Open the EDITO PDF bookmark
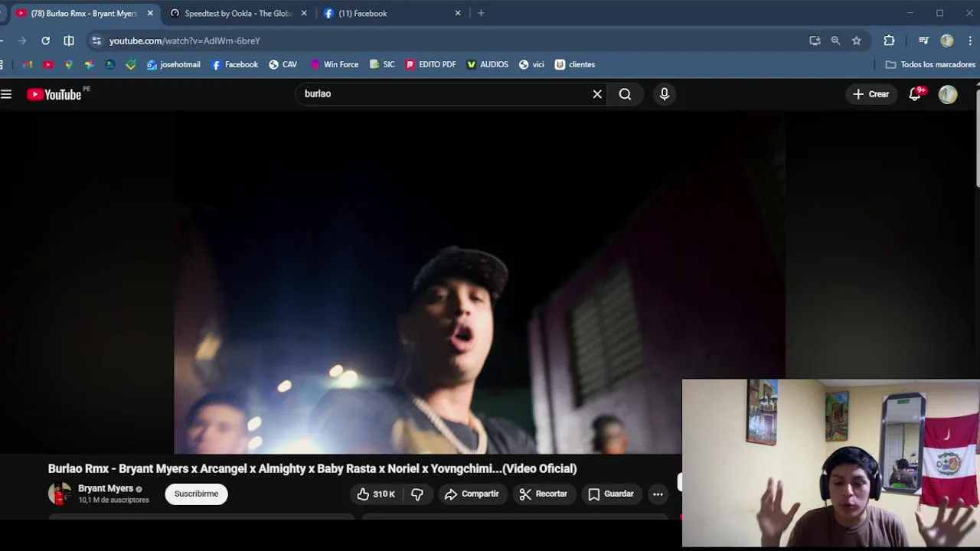 pyautogui.click(x=431, y=64)
